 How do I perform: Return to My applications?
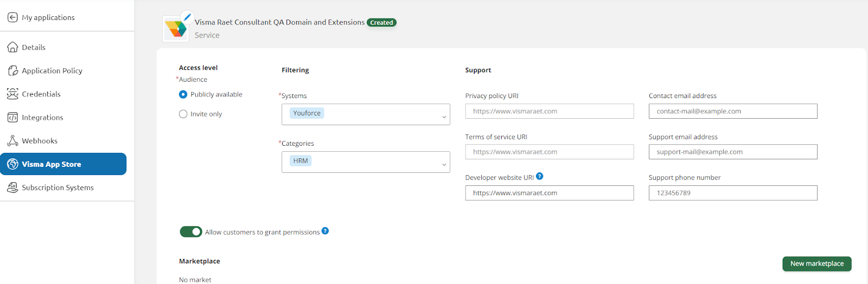pos(48,17)
